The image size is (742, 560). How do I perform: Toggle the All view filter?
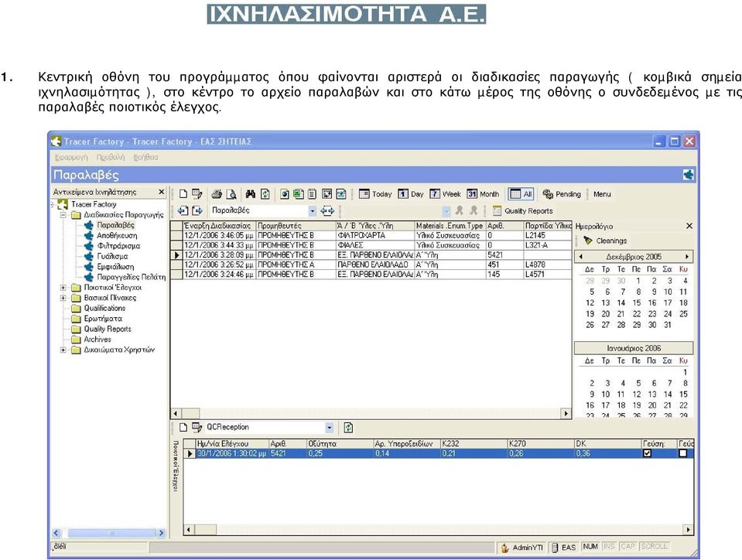[521, 194]
